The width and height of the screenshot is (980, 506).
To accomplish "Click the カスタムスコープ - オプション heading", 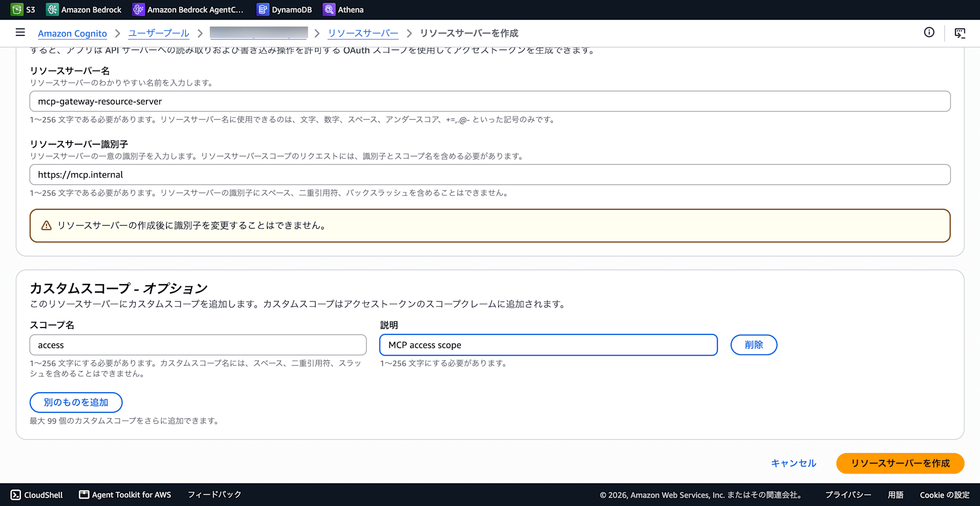I will 119,288.
